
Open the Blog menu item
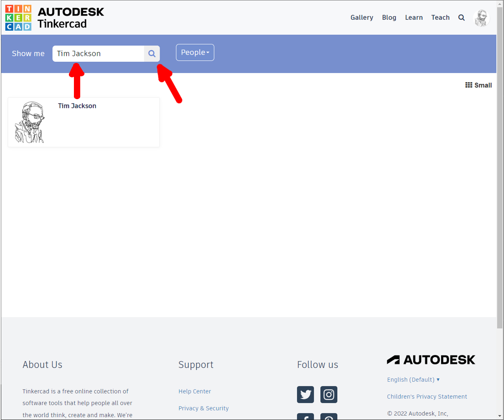(x=389, y=18)
